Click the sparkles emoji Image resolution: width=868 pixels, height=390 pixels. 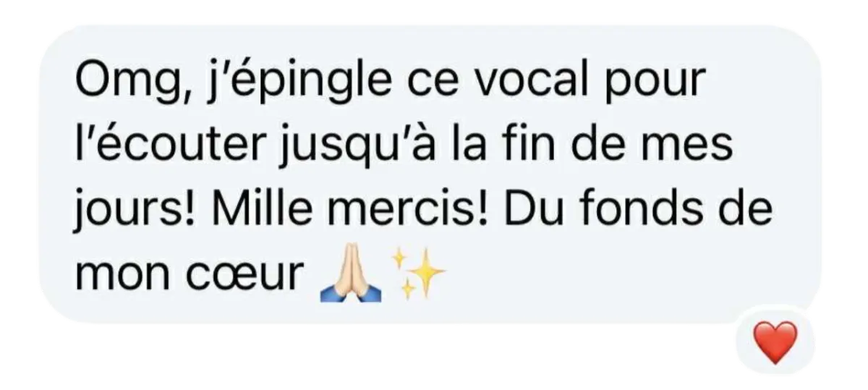tap(419, 274)
